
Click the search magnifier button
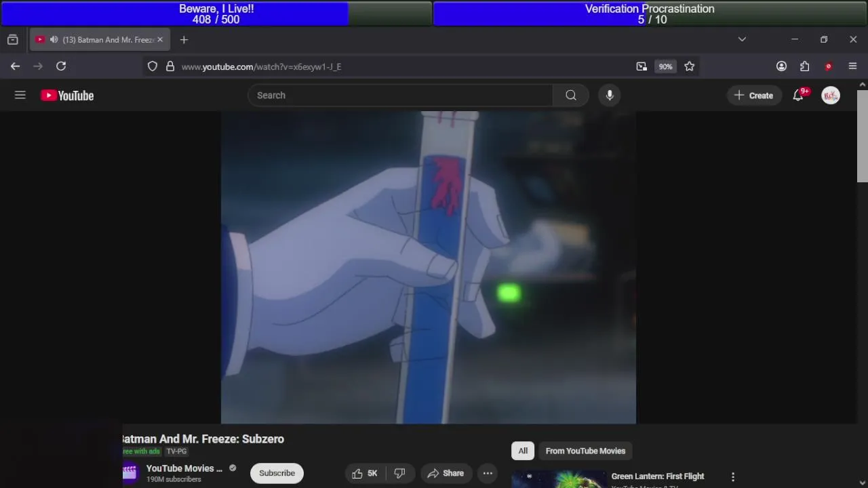click(x=571, y=96)
